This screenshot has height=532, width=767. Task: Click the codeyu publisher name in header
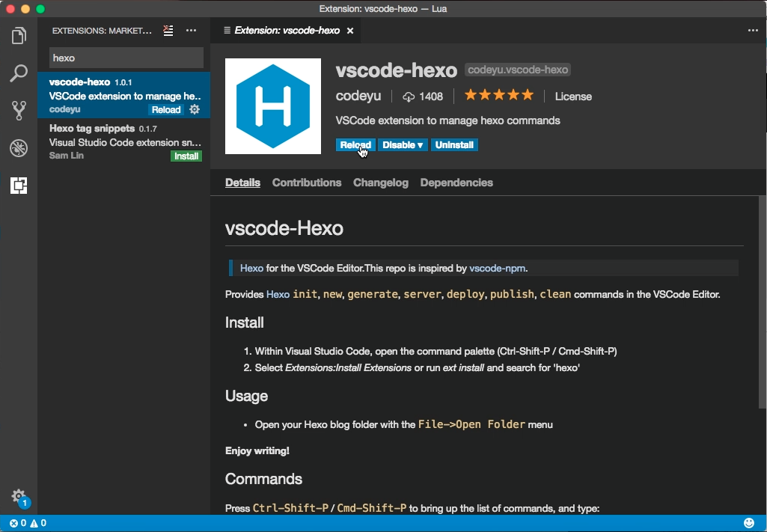click(358, 96)
